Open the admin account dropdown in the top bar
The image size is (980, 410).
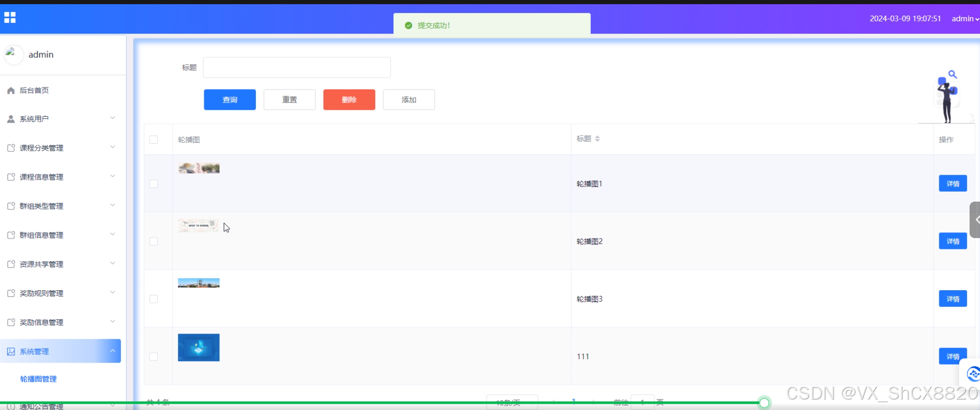coord(965,19)
